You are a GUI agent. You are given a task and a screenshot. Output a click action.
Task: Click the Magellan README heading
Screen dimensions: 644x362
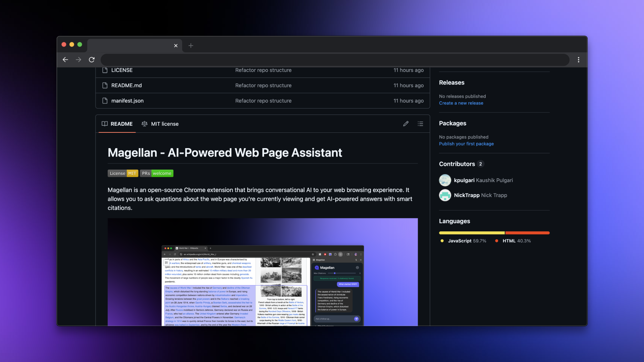tap(225, 153)
